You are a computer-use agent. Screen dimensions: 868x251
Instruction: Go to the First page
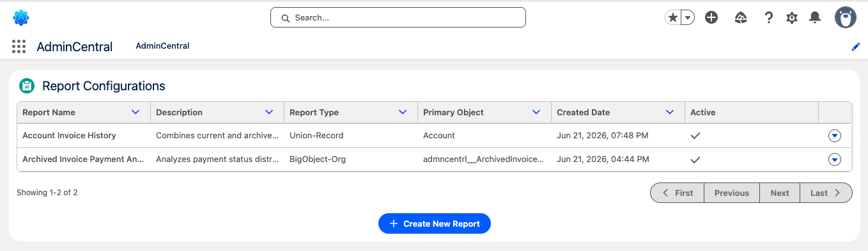coord(678,193)
